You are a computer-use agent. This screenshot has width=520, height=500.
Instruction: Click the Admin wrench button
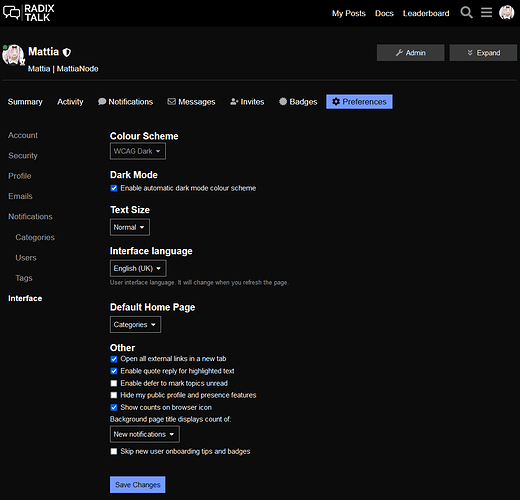click(x=410, y=53)
